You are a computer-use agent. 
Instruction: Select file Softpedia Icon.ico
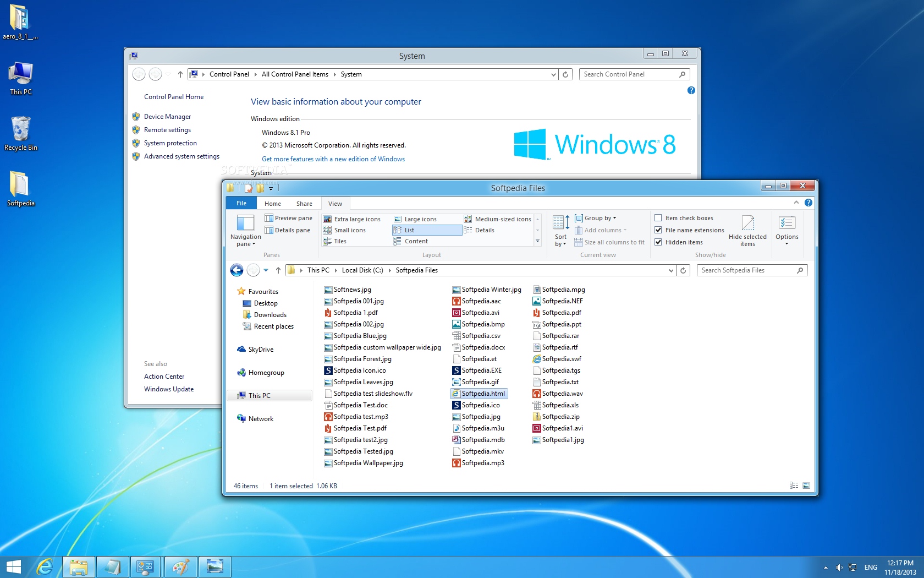pos(355,370)
